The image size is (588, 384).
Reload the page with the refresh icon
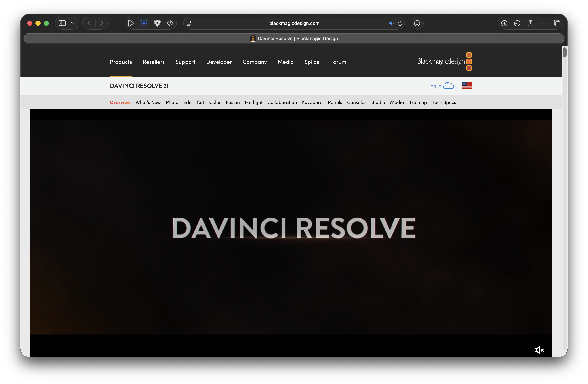(400, 23)
